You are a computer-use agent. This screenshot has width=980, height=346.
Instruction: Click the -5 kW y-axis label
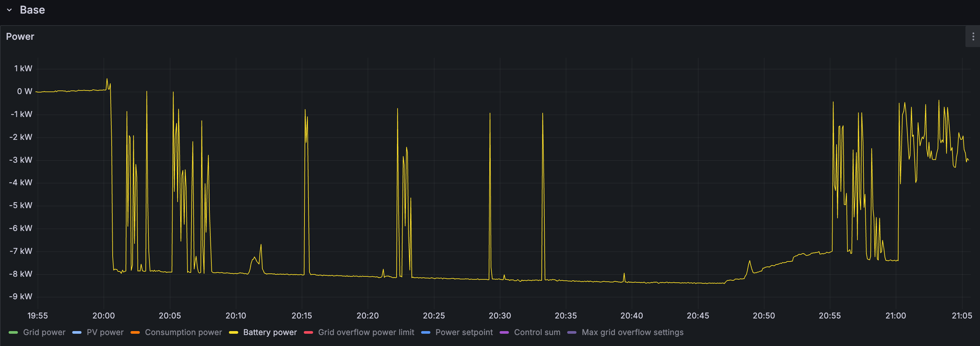(x=21, y=205)
